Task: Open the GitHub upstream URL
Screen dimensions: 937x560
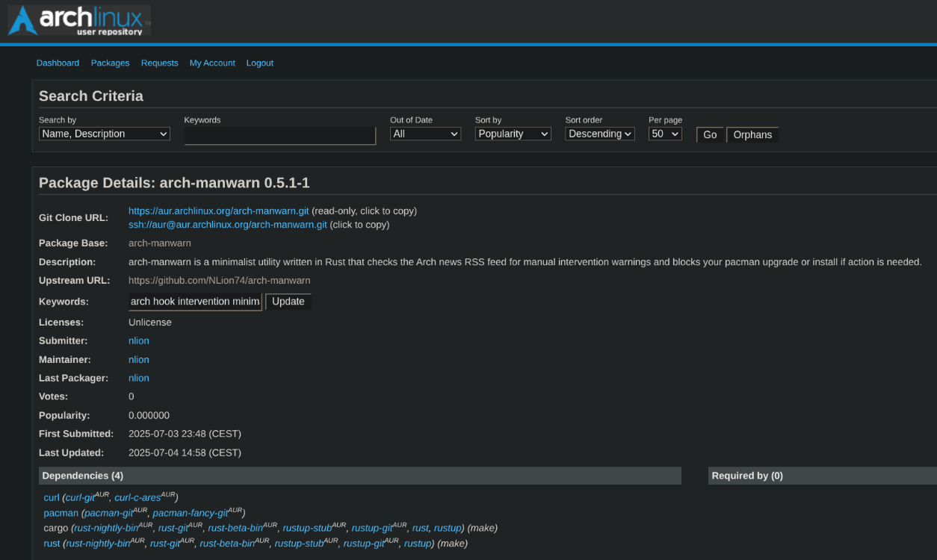Action: point(219,281)
